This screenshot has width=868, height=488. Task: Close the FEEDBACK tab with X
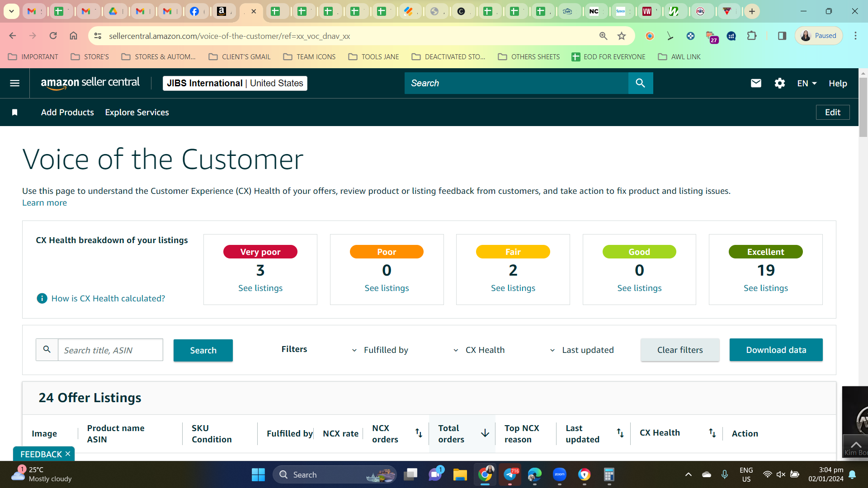click(x=68, y=454)
